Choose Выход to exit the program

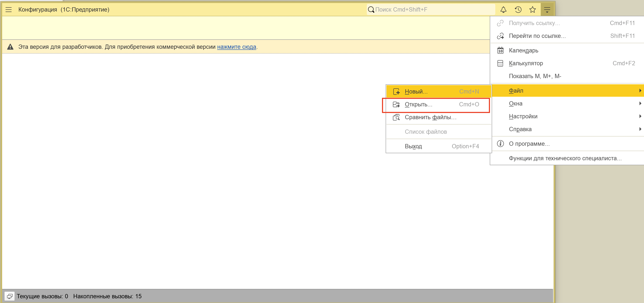tap(439, 146)
